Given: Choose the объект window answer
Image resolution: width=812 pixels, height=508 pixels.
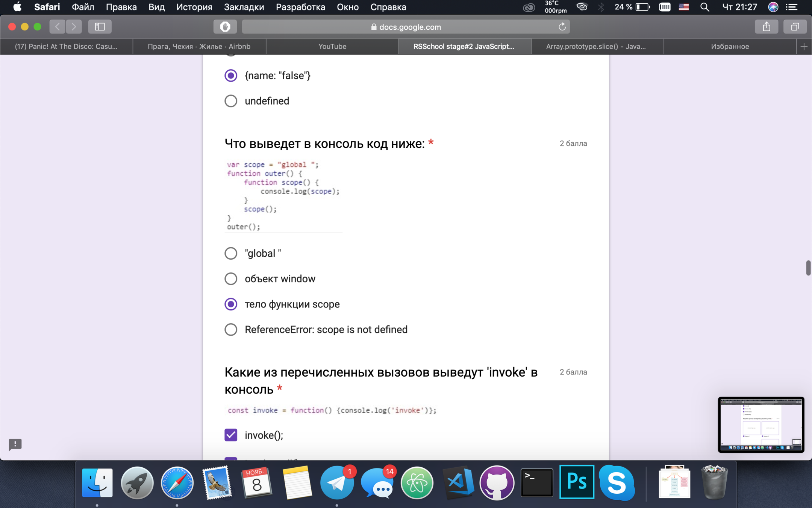Looking at the screenshot, I should 231,279.
